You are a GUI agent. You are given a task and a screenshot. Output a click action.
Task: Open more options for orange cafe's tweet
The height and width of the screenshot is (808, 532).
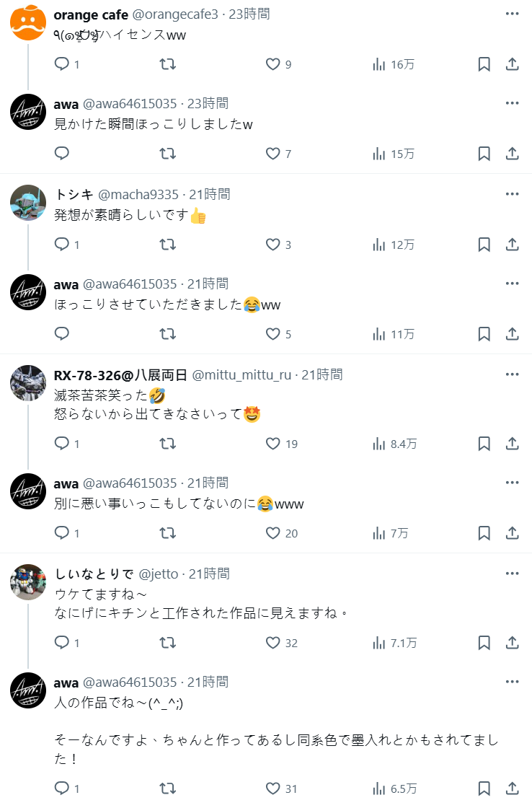(512, 14)
